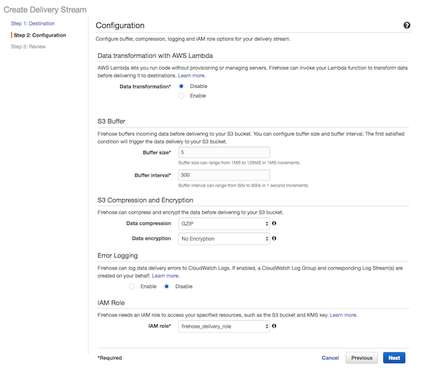Click the Cancel link

(x=330, y=358)
